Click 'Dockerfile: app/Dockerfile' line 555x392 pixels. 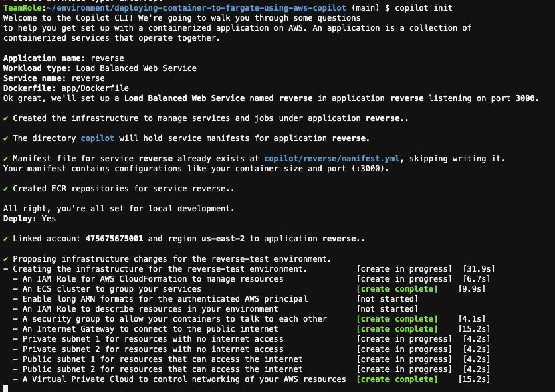click(66, 88)
